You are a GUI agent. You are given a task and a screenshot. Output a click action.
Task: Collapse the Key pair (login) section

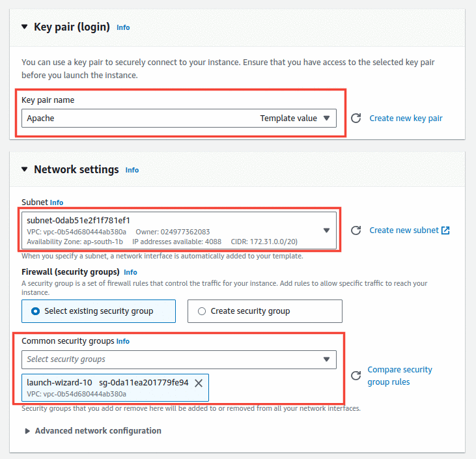pyautogui.click(x=25, y=27)
